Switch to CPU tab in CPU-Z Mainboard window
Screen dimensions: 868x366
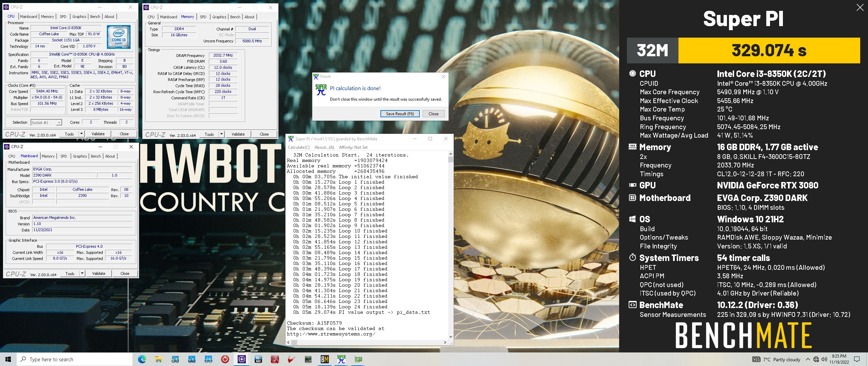click(x=12, y=156)
